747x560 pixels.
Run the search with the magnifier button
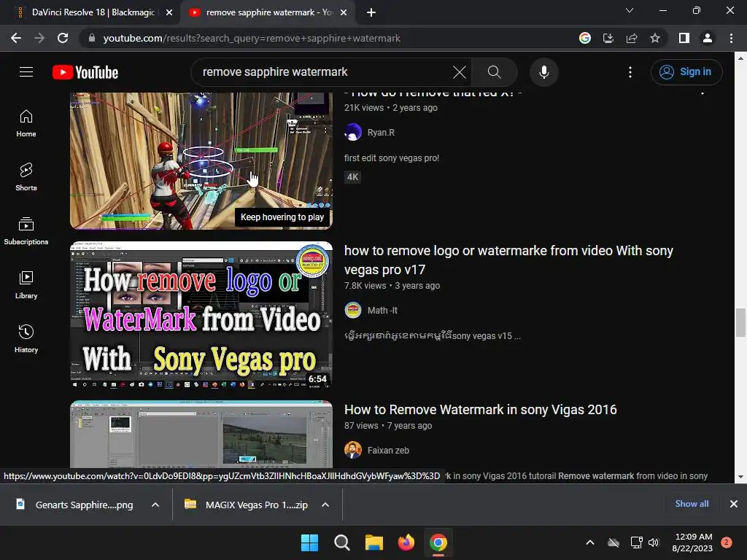[x=495, y=72]
